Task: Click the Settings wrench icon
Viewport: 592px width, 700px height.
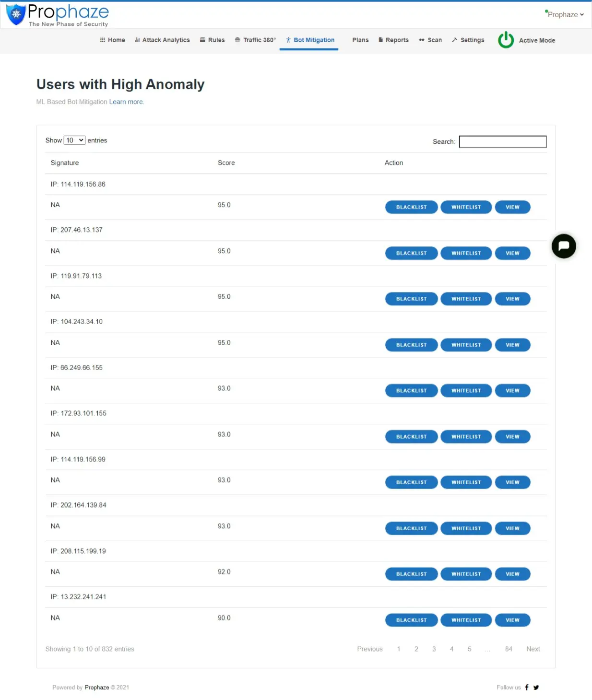Action: tap(454, 40)
